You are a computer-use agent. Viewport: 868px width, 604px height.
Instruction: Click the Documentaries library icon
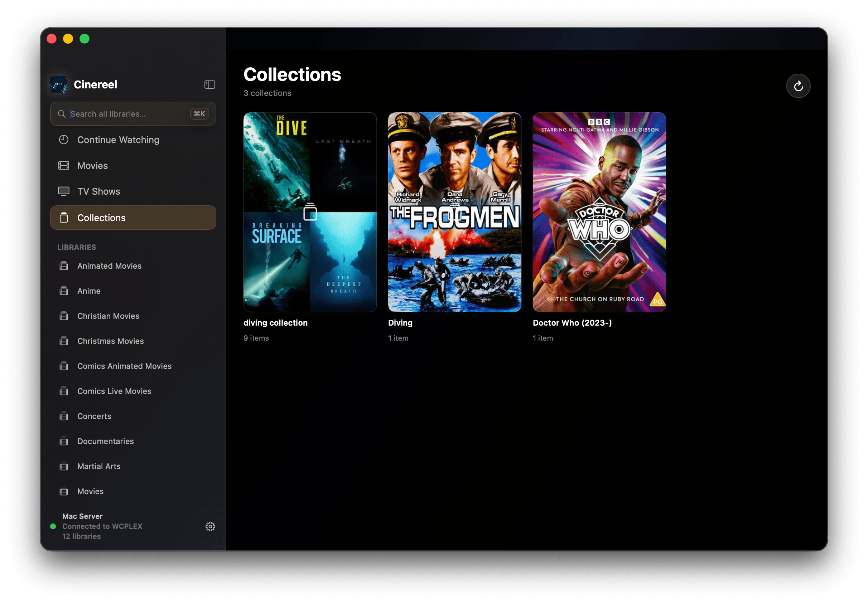coord(63,441)
